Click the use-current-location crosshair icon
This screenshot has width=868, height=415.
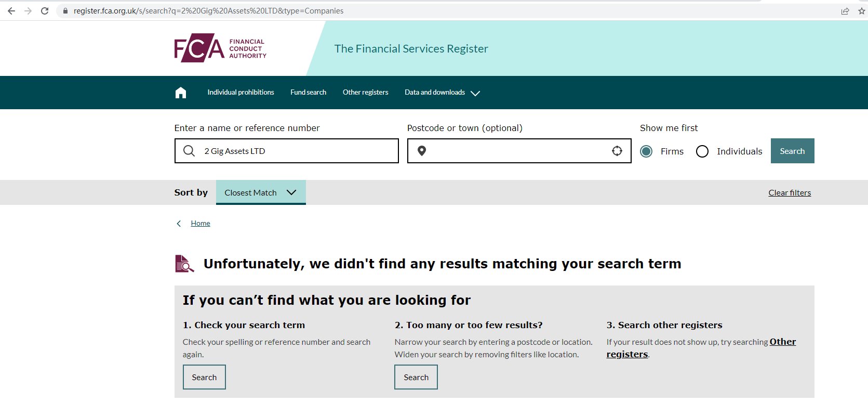[617, 151]
